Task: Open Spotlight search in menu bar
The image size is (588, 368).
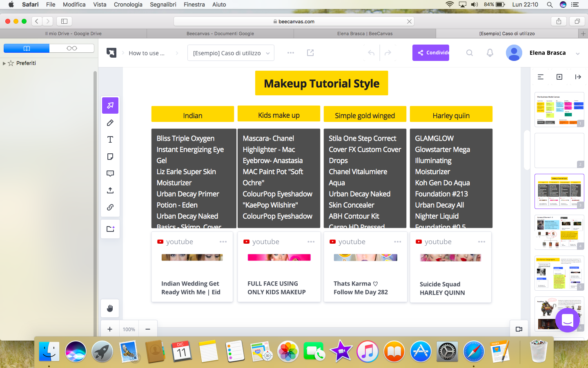Action: click(550, 4)
